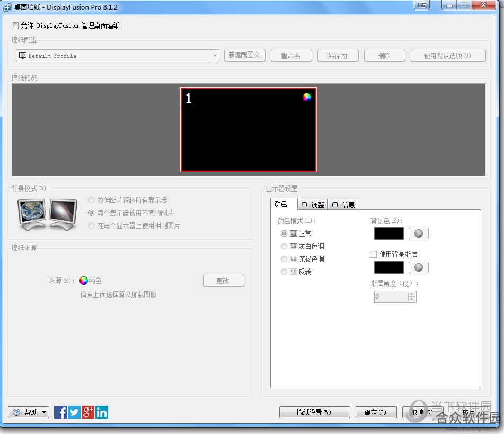The image size is (504, 434).
Task: Decrease the 渐层角度 stepper value
Action: [x=412, y=299]
